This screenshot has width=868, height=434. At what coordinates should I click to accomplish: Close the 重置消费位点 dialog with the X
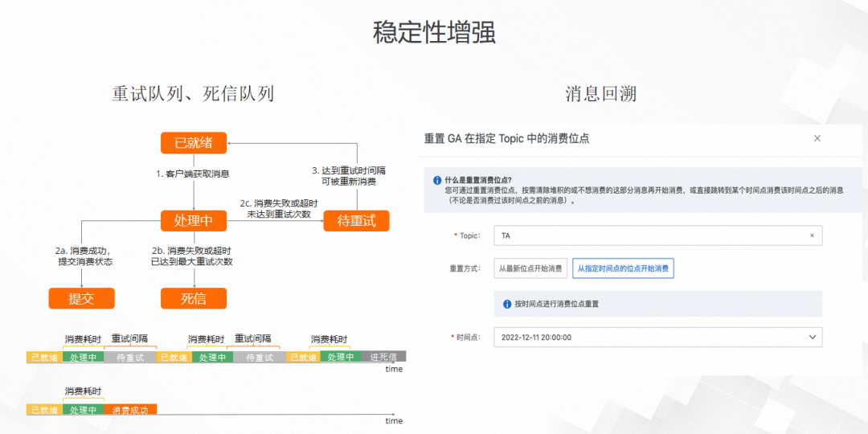(817, 138)
